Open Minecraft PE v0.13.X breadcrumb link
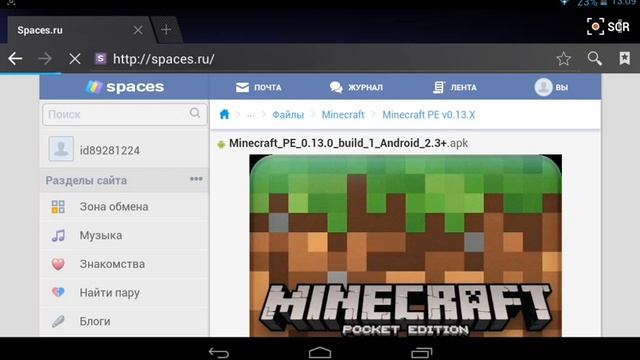Screen dimensions: 640x360 [429, 115]
